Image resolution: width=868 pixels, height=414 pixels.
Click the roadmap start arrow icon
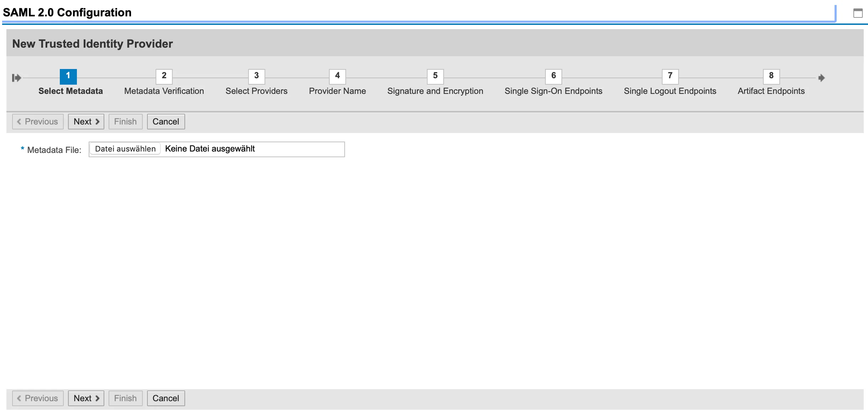click(16, 78)
